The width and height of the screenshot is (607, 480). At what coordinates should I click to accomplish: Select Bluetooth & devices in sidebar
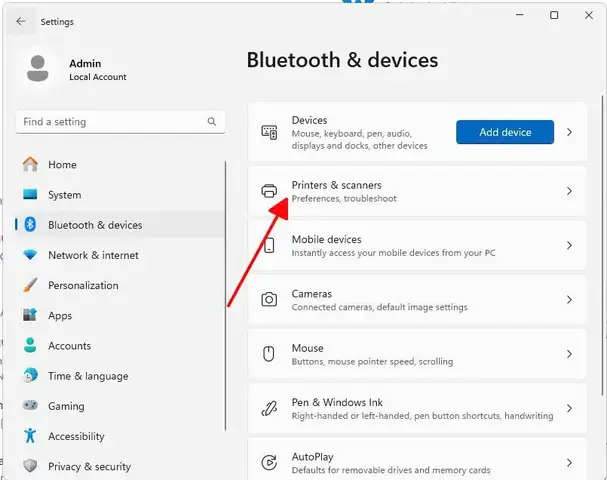(x=120, y=225)
